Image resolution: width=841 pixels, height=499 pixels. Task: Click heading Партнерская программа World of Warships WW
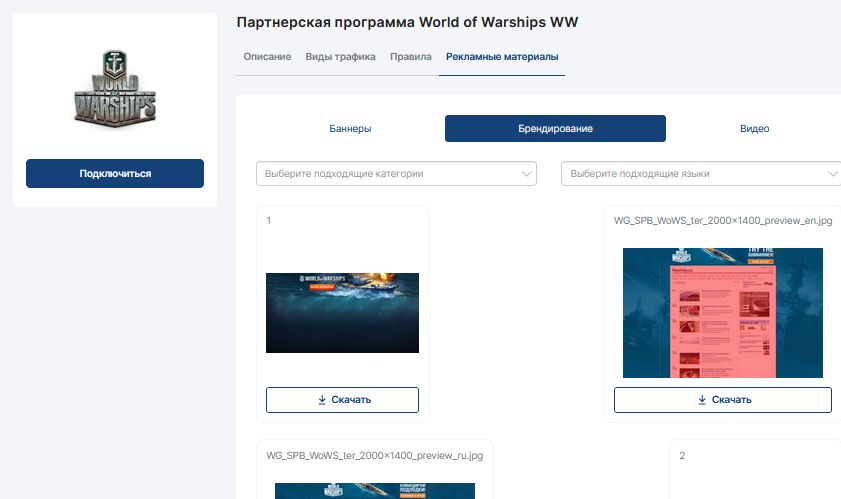click(407, 22)
